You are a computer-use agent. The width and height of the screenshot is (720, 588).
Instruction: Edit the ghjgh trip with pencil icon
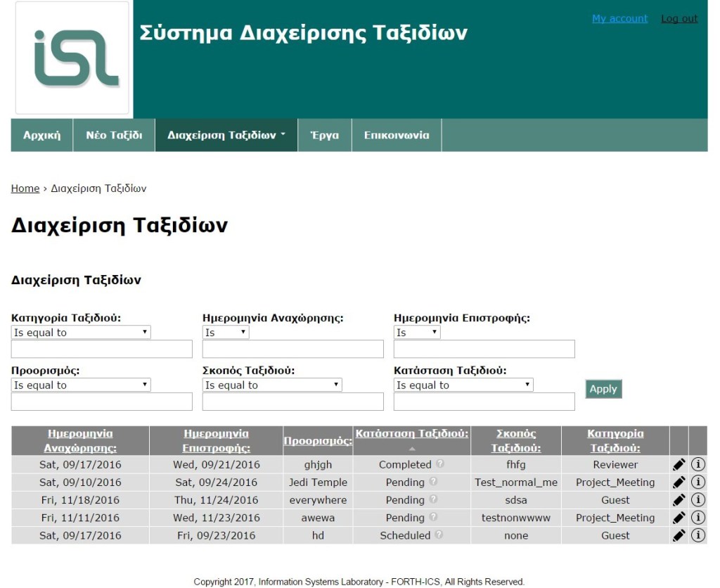pyautogui.click(x=679, y=464)
